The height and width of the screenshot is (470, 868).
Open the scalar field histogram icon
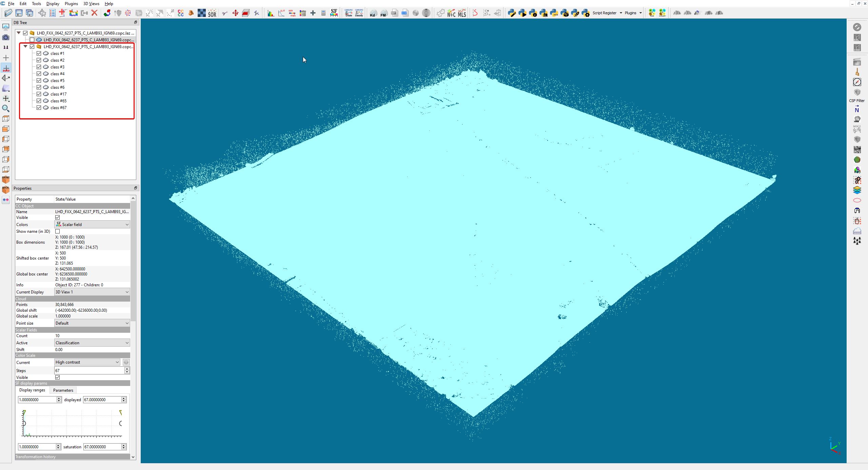(x=271, y=13)
